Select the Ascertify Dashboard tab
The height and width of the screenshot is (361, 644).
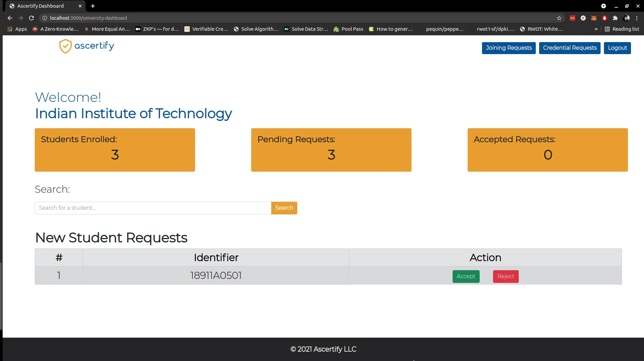(41, 6)
